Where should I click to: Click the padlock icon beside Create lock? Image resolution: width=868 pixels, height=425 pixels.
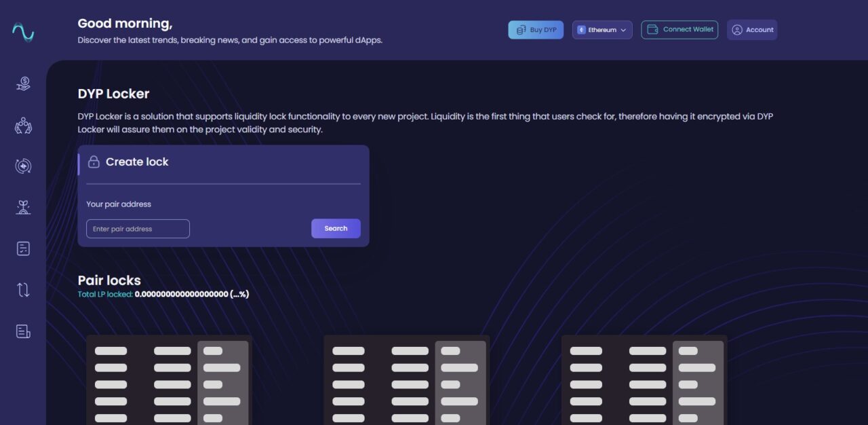click(x=94, y=162)
